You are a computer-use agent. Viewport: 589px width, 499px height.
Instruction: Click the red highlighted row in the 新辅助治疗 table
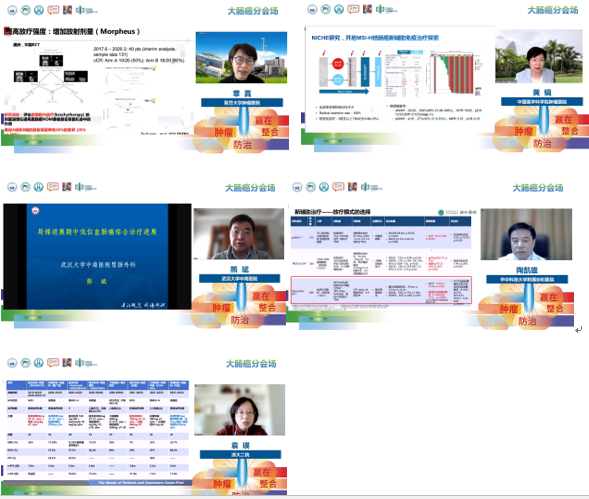381,290
